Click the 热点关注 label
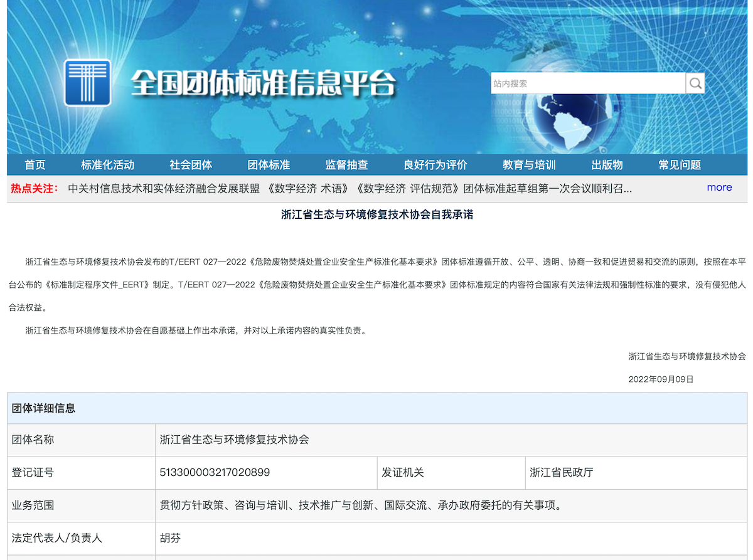The width and height of the screenshot is (753, 560). [x=35, y=188]
